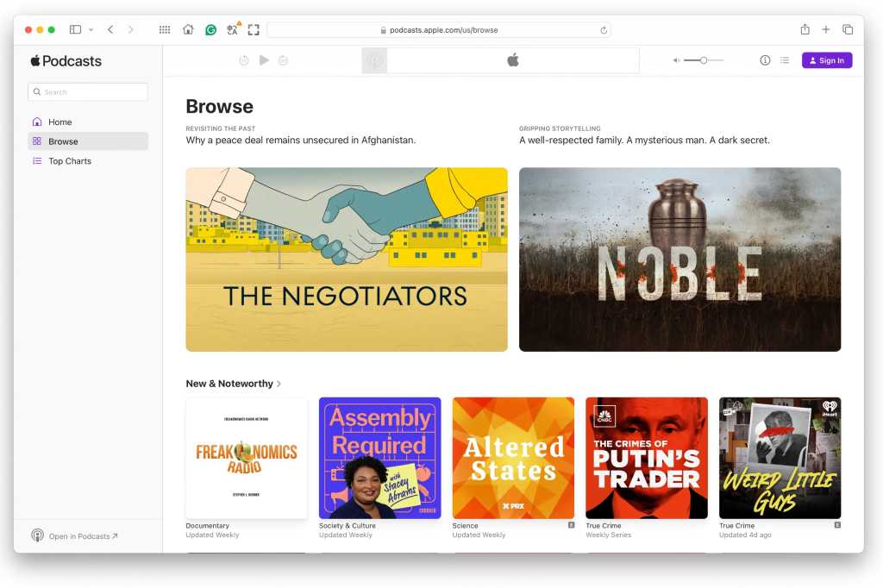Click 'Science' category label

pyautogui.click(x=465, y=525)
